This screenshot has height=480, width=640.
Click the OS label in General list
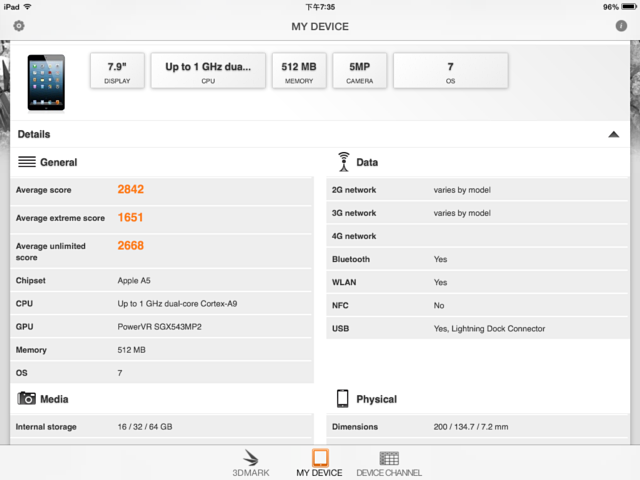22,373
